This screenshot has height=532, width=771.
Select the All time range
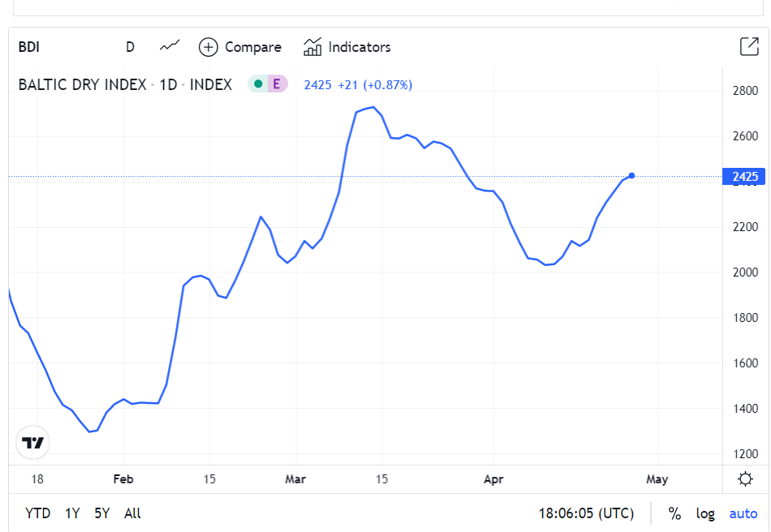(132, 513)
